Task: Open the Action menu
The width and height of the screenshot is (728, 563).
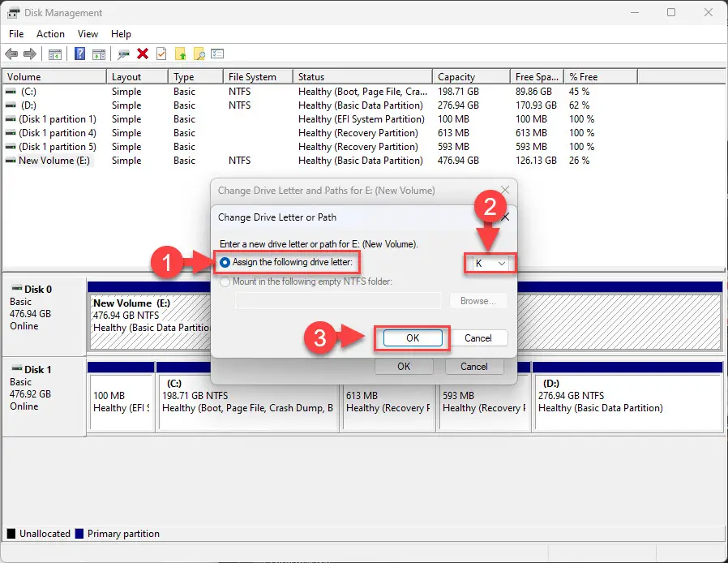Action: (x=50, y=34)
